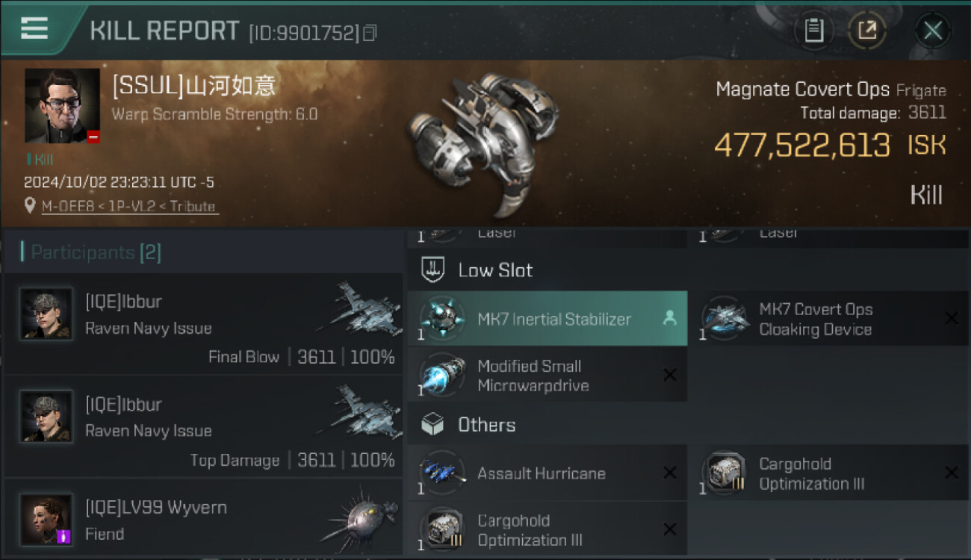The width and height of the screenshot is (971, 560).
Task: Open the M-OEE8 location link
Action: (130, 206)
